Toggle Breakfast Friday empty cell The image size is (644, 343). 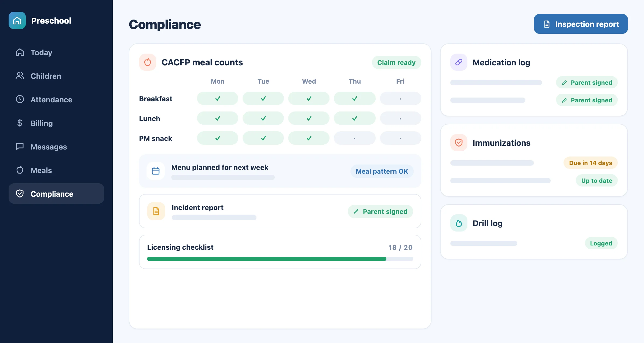400,98
